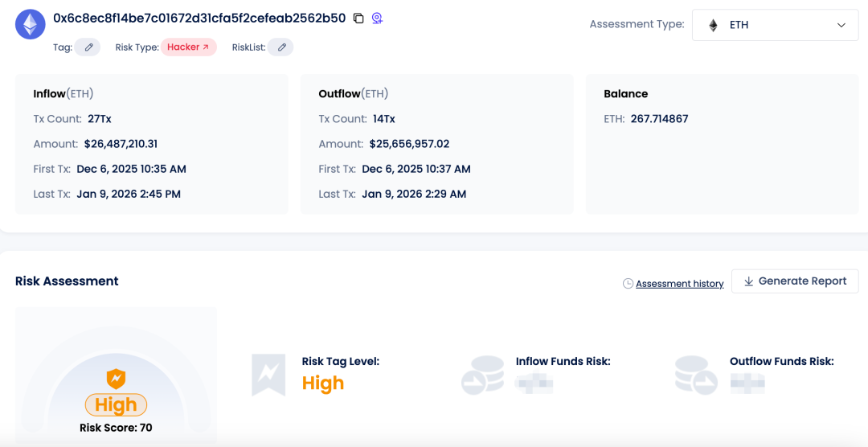868x447 pixels.
Task: Click the ETH balance value 267.714867
Action: 659,119
